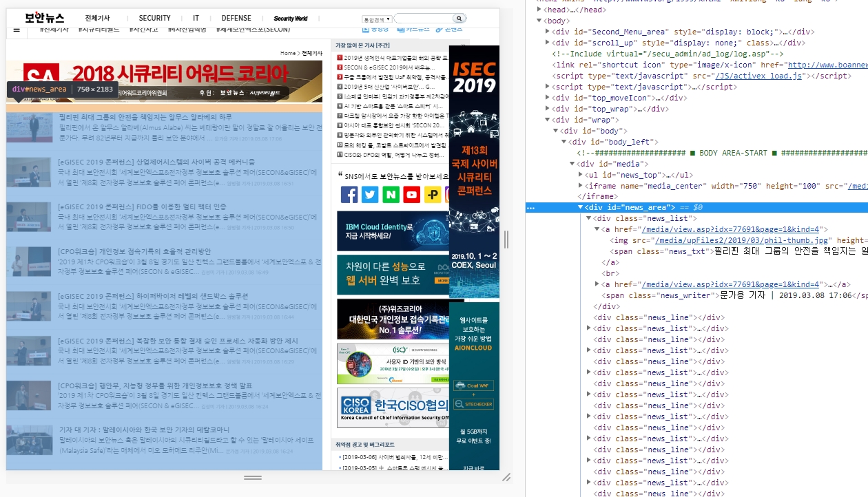Image resolution: width=868 pixels, height=497 pixels.
Task: Click rank 1 badge in most-viewed list
Action: click(340, 58)
